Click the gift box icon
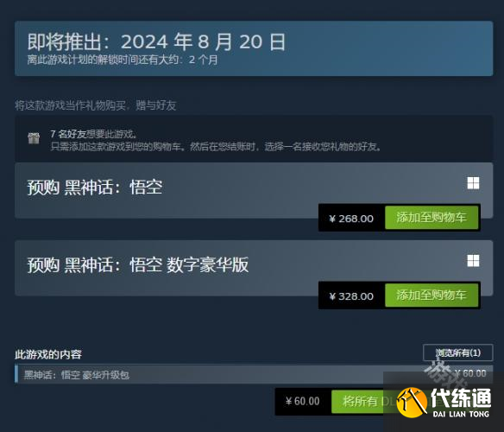The height and width of the screenshot is (432, 504). (34, 138)
